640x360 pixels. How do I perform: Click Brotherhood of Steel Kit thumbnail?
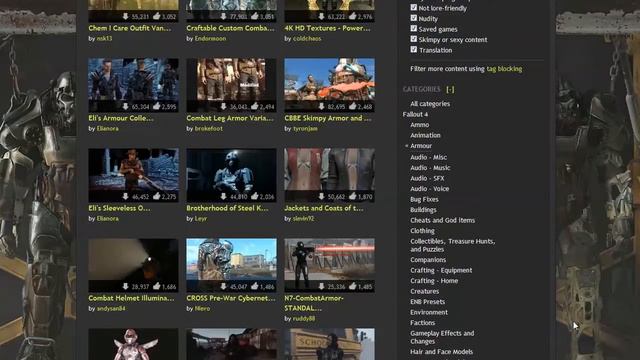[x=231, y=175]
